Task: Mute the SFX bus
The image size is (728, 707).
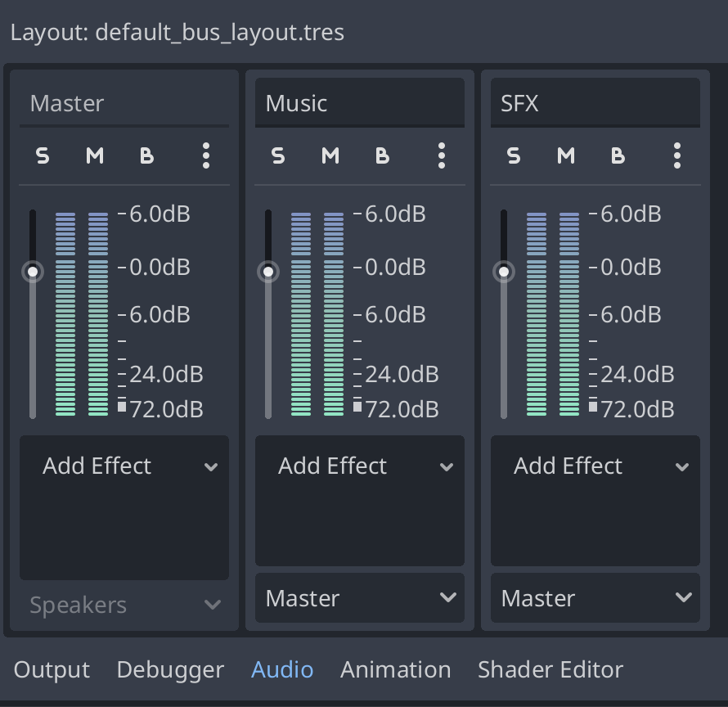Action: pos(566,155)
